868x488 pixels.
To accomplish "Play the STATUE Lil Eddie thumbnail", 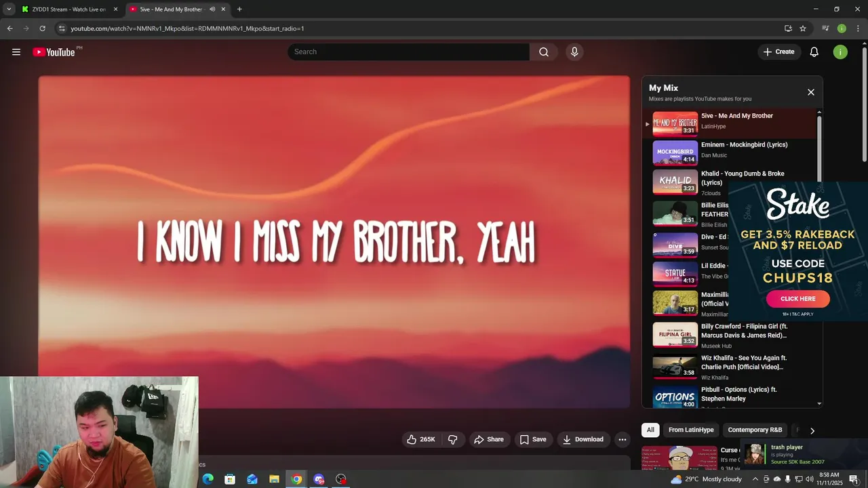I will coord(675,273).
